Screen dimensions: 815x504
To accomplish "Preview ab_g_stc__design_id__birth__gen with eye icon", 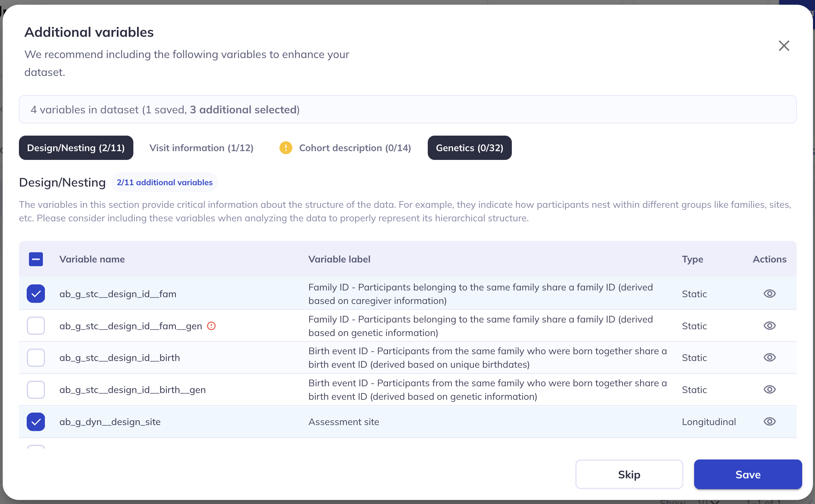I will click(x=769, y=389).
